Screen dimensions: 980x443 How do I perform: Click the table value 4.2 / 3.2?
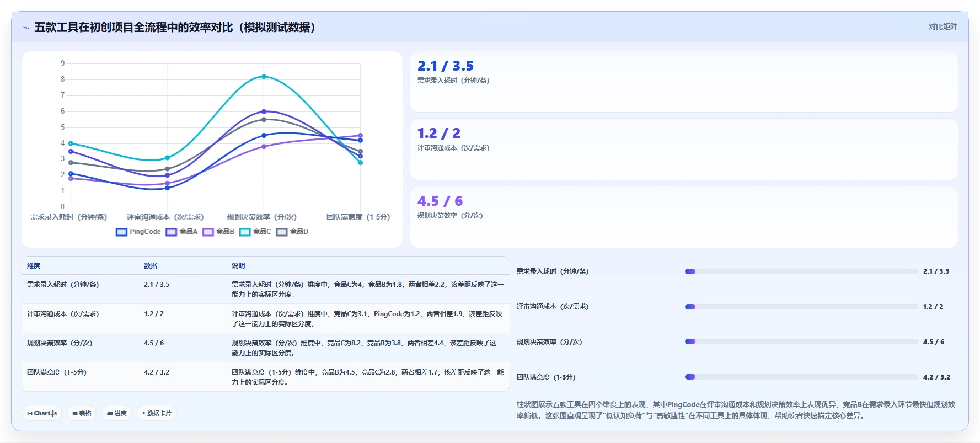coord(157,372)
